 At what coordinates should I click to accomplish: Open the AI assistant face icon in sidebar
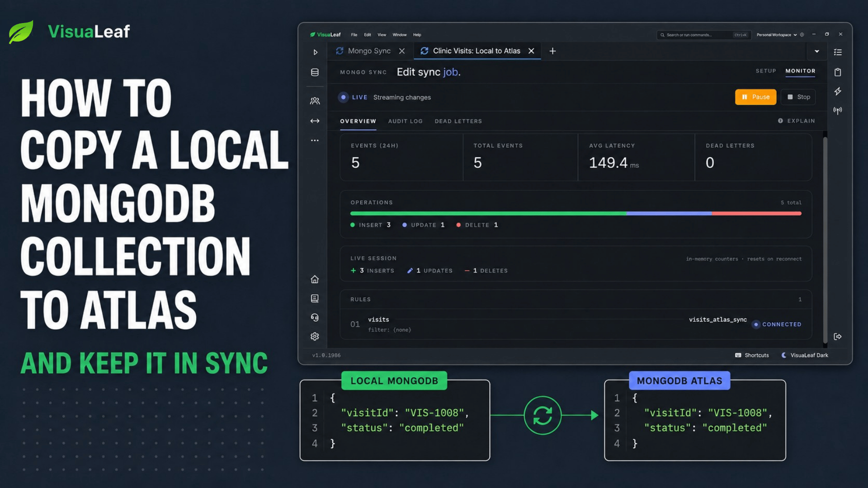click(x=315, y=318)
